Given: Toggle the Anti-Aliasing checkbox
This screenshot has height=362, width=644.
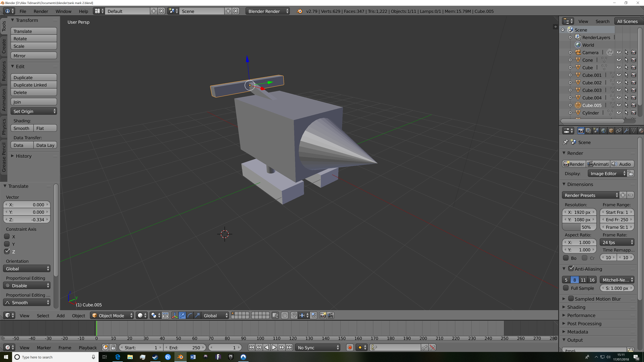Looking at the screenshot, I should pos(571,268).
